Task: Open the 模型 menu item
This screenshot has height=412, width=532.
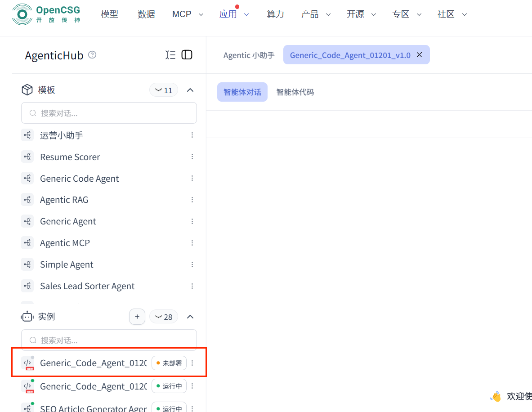Action: pyautogui.click(x=110, y=14)
